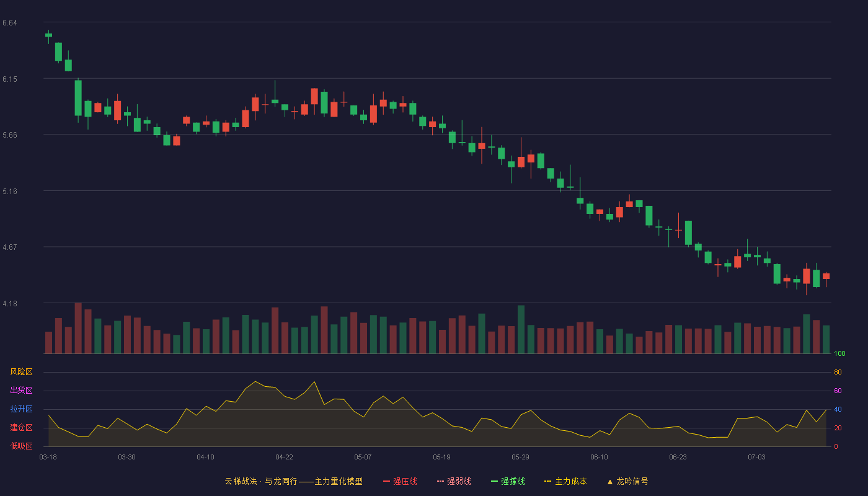The image size is (868, 496).
Task: Click the 云梯战法 · 与龙同行 model title
Action: (259, 481)
